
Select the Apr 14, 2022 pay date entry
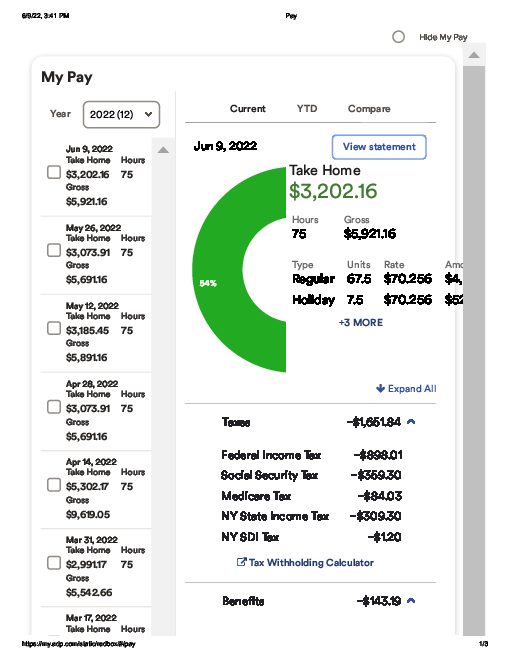[x=91, y=462]
